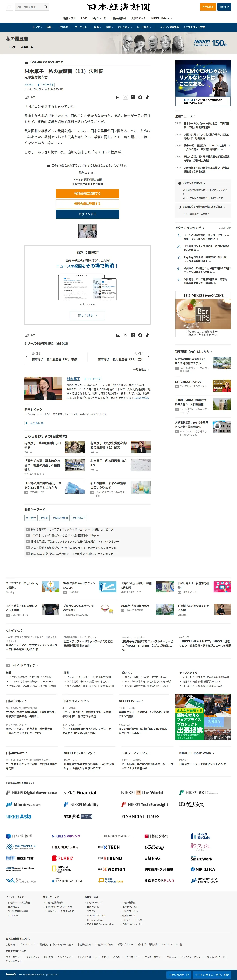237x980 pixels.
Task: Select the #イラン軍事衝突 topic link
Action: [x=170, y=27]
